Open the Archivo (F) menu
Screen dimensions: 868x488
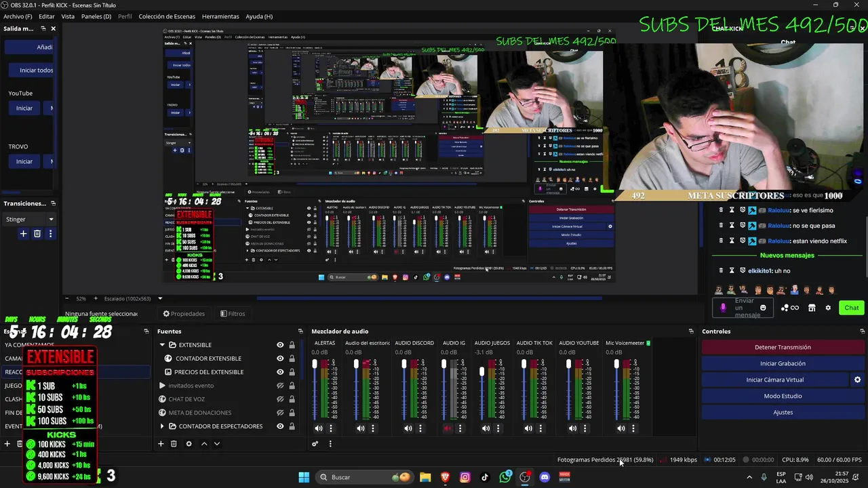pyautogui.click(x=18, y=16)
